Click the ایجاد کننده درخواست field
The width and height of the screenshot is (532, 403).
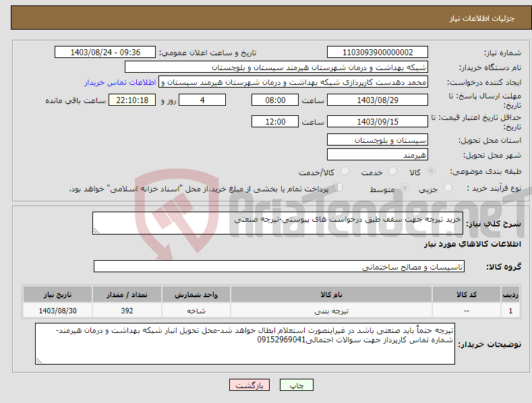click(293, 82)
